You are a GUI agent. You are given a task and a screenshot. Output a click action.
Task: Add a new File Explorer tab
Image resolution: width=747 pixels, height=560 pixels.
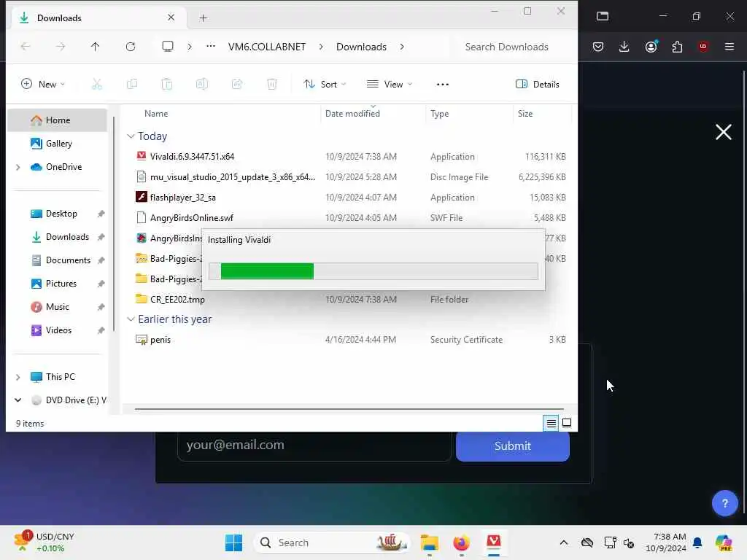tap(203, 18)
